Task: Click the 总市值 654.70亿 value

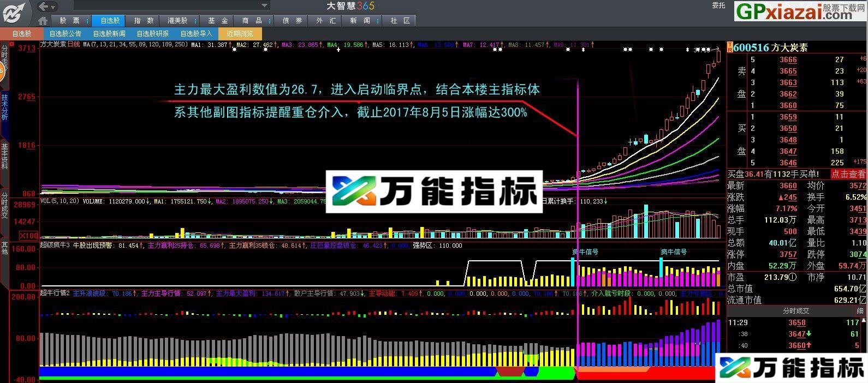Action: 850,289
